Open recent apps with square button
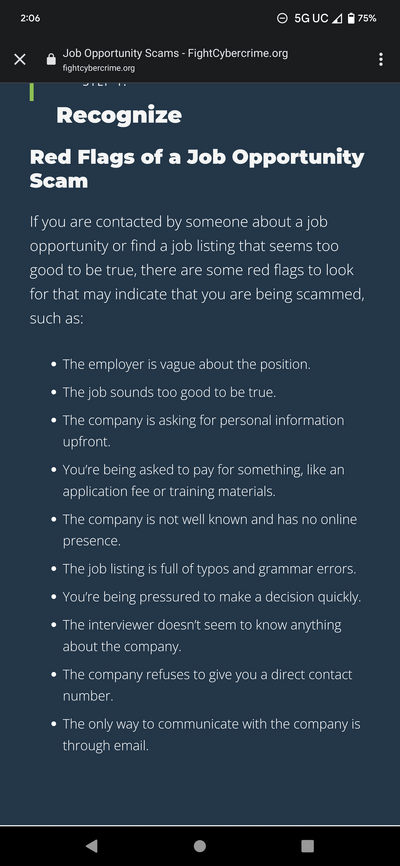Viewport: 400px width, 866px height. click(307, 846)
